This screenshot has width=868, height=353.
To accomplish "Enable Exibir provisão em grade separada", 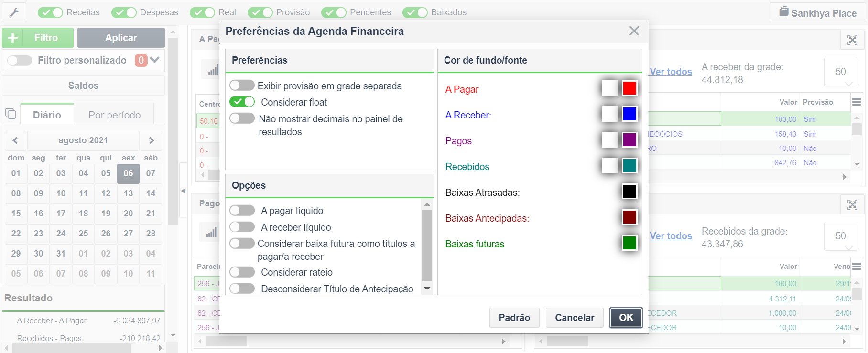I will pyautogui.click(x=242, y=86).
